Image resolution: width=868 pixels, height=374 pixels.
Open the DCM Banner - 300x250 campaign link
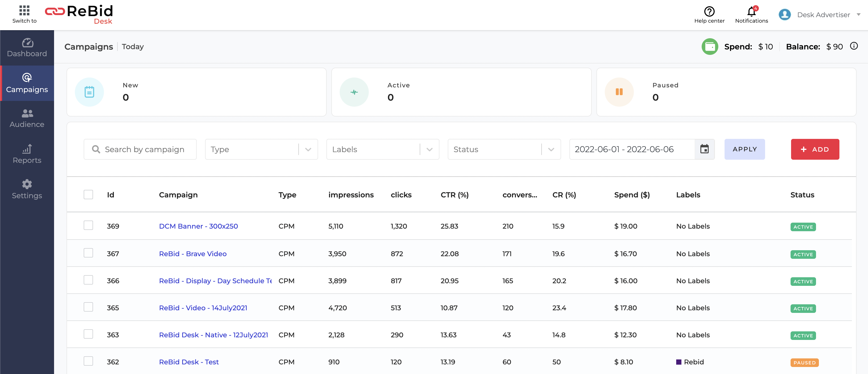click(199, 226)
